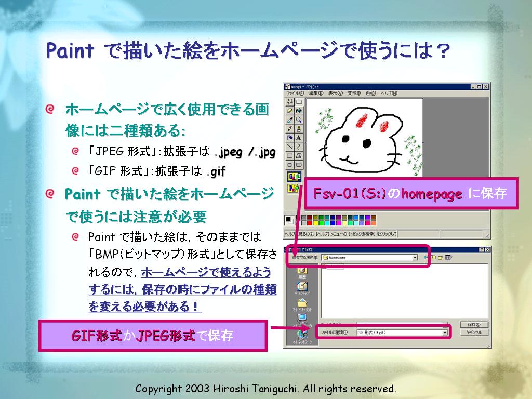
Task: Choose the Curve tool in Paint
Action: [x=299, y=147]
